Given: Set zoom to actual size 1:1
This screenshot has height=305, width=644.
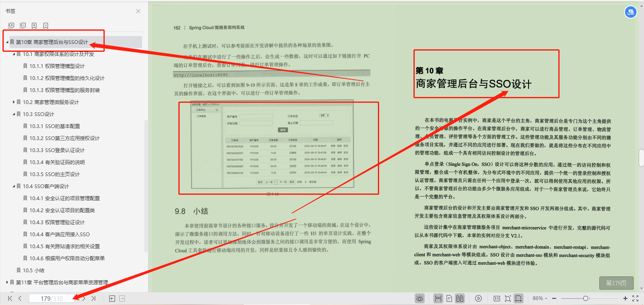Looking at the screenshot, I should [x=497, y=298].
